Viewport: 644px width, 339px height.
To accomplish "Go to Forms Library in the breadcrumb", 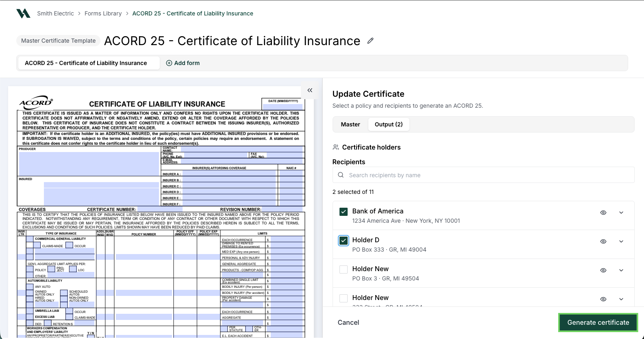I will (103, 13).
